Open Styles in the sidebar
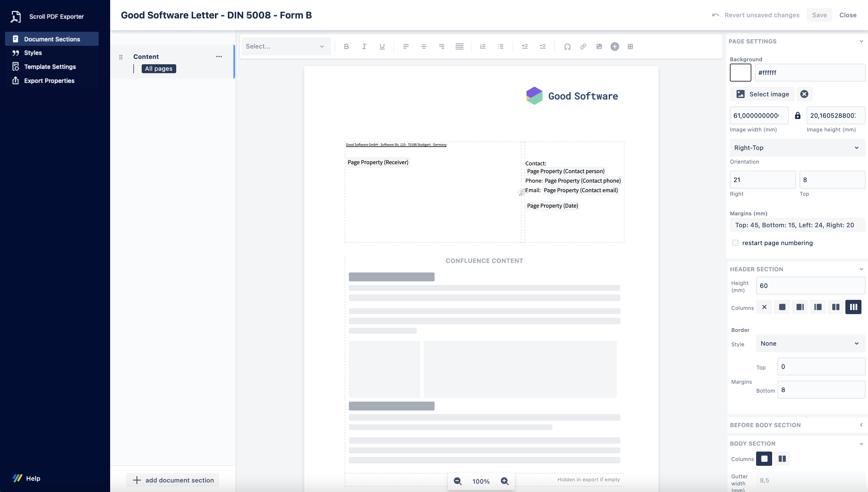The width and height of the screenshot is (868, 492). coord(33,53)
